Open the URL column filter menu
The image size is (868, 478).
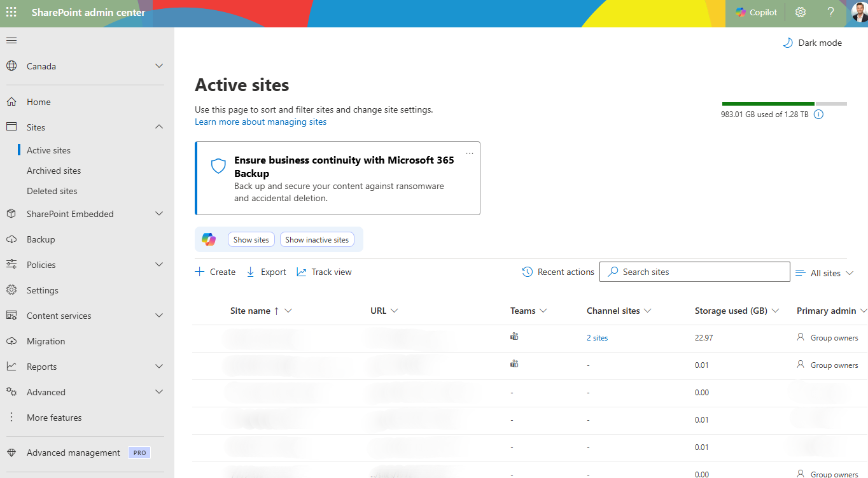click(x=394, y=311)
